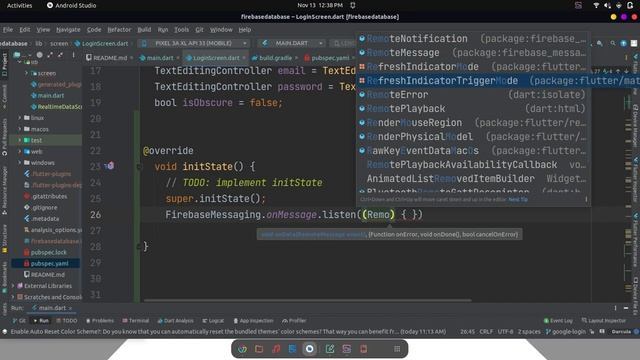Click Next Tip link in completion popup
The height and width of the screenshot is (360, 640).
pyautogui.click(x=518, y=200)
